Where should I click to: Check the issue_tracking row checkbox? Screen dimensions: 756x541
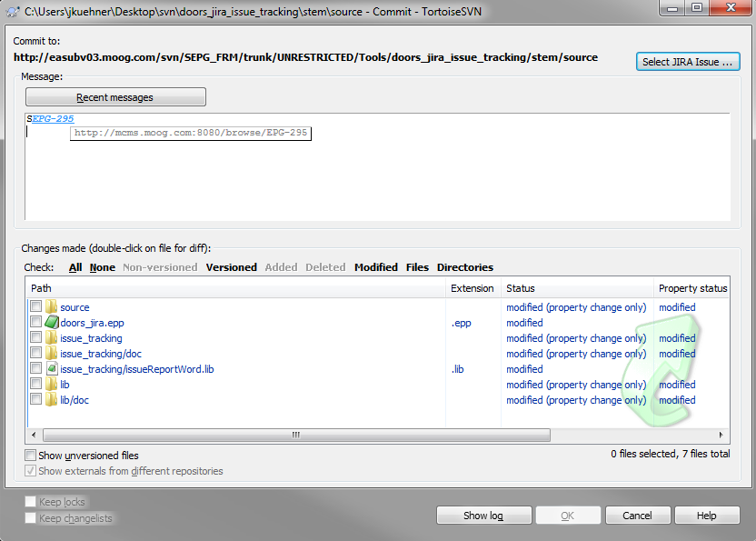click(x=35, y=337)
